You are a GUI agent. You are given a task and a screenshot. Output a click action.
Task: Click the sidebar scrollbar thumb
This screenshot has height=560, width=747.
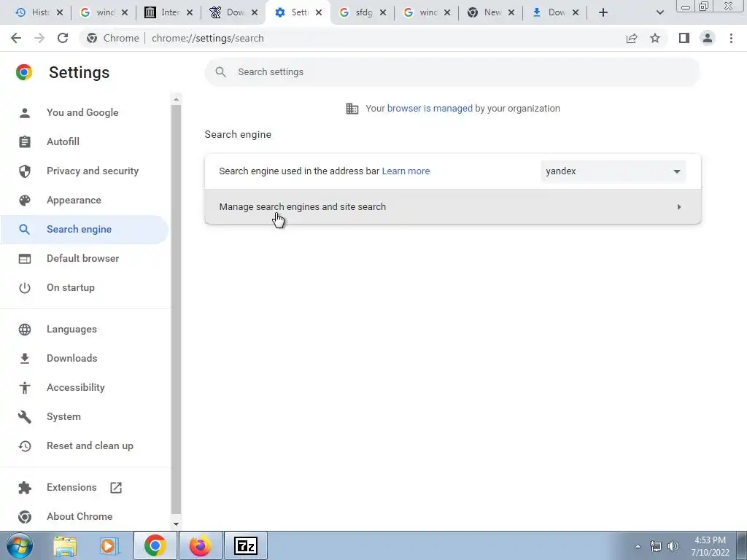tap(177, 309)
